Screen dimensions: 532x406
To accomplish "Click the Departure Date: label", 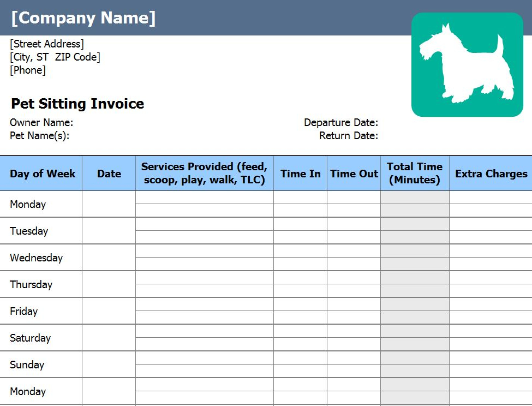I will point(341,122).
